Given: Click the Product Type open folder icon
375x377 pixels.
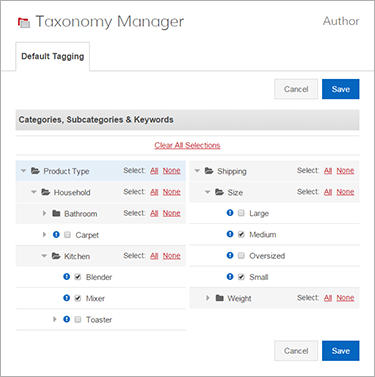Looking at the screenshot, I should [35, 171].
